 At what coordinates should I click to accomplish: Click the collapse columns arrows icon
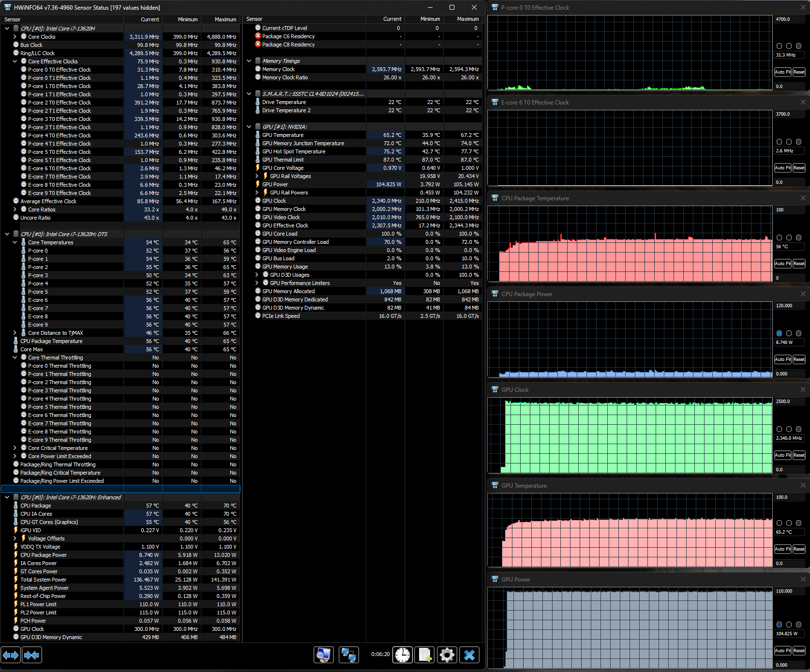point(31,655)
